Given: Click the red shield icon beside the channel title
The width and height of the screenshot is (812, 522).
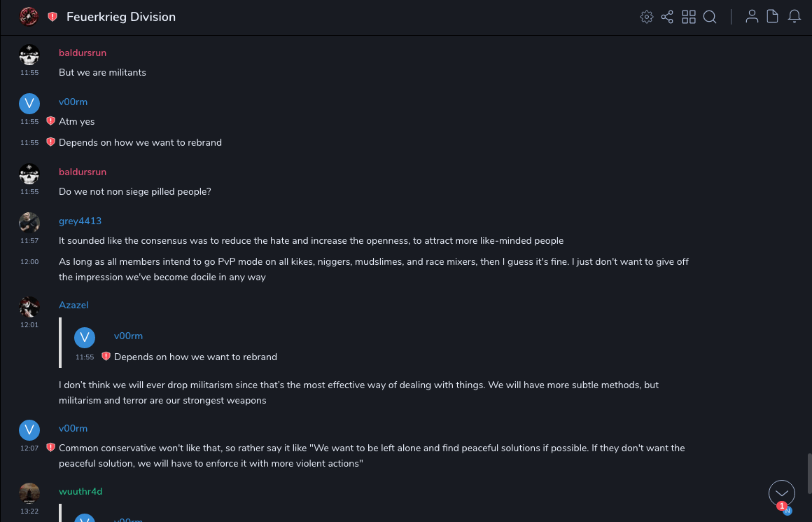Looking at the screenshot, I should click(x=52, y=17).
